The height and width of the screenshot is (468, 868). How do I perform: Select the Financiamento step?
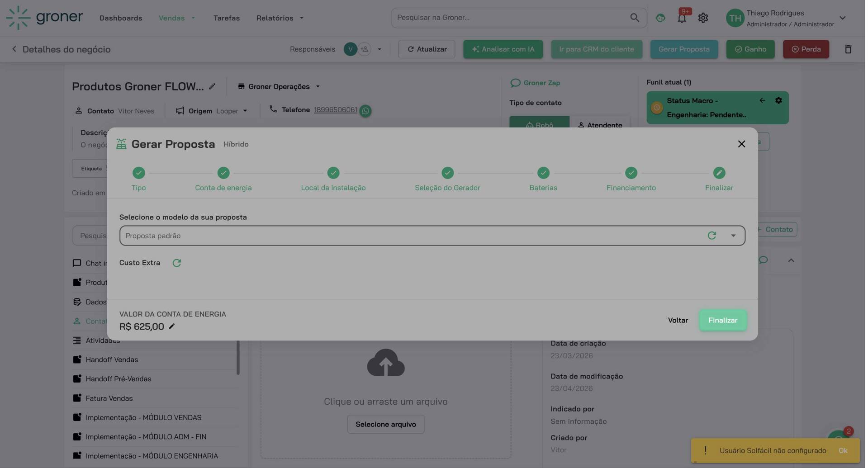pyautogui.click(x=631, y=173)
